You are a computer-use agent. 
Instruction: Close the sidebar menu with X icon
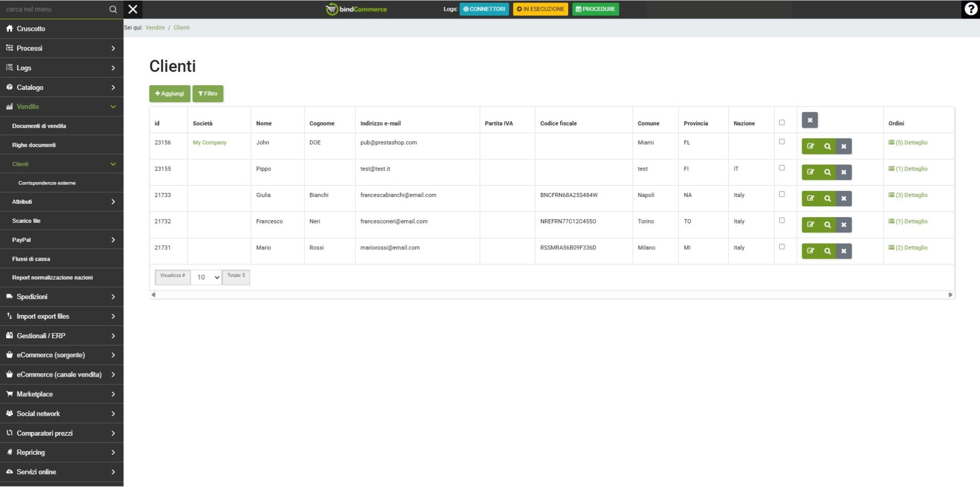pyautogui.click(x=133, y=9)
